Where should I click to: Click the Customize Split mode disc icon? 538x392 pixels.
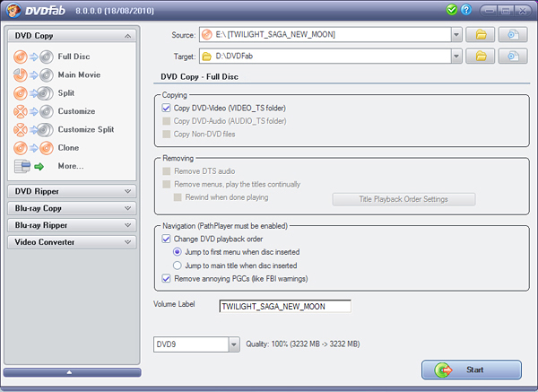click(34, 129)
